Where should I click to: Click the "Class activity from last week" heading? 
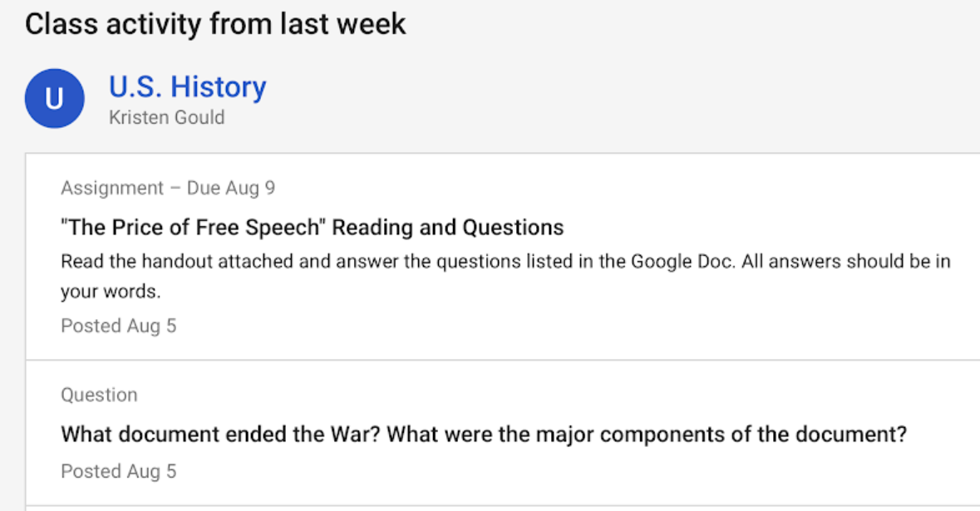(215, 24)
